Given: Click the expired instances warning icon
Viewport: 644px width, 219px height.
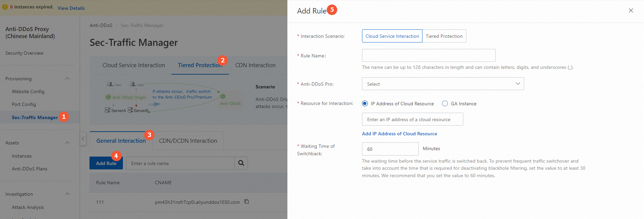Looking at the screenshot, I should (x=5, y=7).
